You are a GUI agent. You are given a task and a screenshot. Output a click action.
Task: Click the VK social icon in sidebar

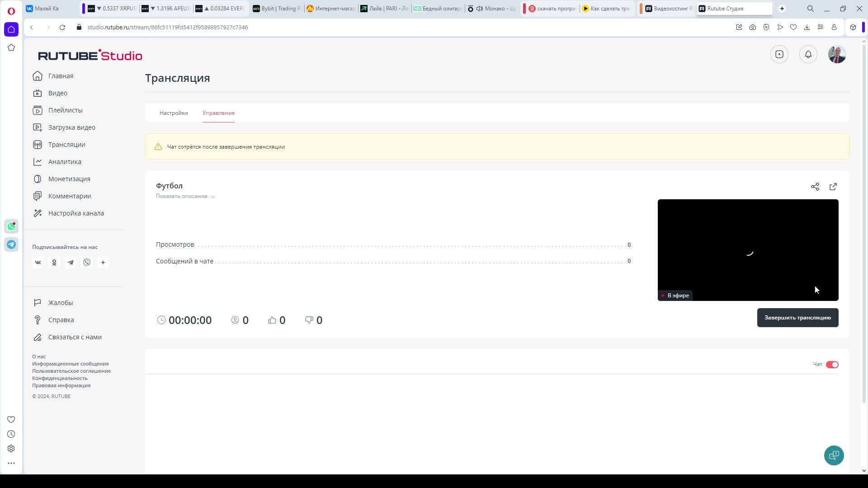pyautogui.click(x=38, y=263)
